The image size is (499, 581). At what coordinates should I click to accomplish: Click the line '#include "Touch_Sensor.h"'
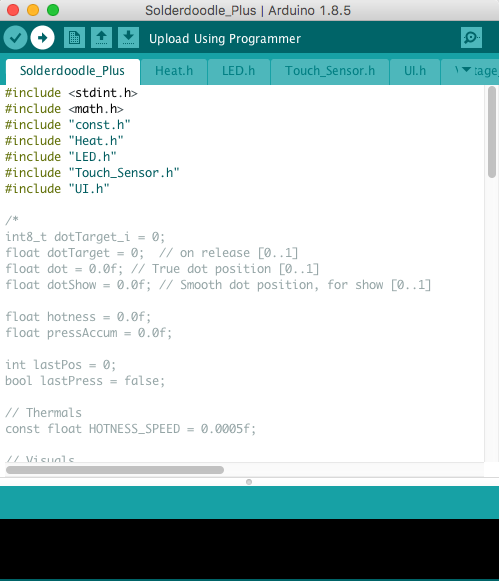[x=92, y=173]
